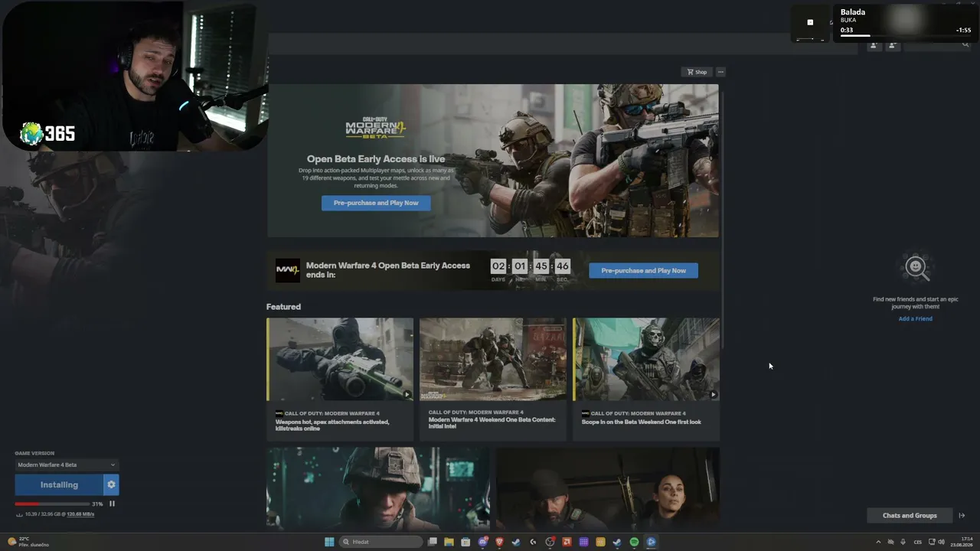Stop the media overlay playback
Screen dimensions: 980x551
[x=810, y=22]
